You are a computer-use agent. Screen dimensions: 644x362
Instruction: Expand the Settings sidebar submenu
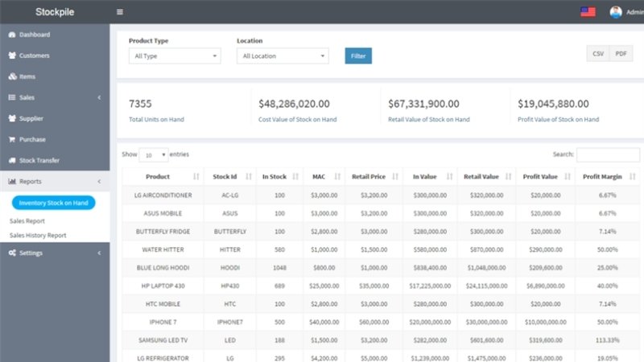[55, 253]
